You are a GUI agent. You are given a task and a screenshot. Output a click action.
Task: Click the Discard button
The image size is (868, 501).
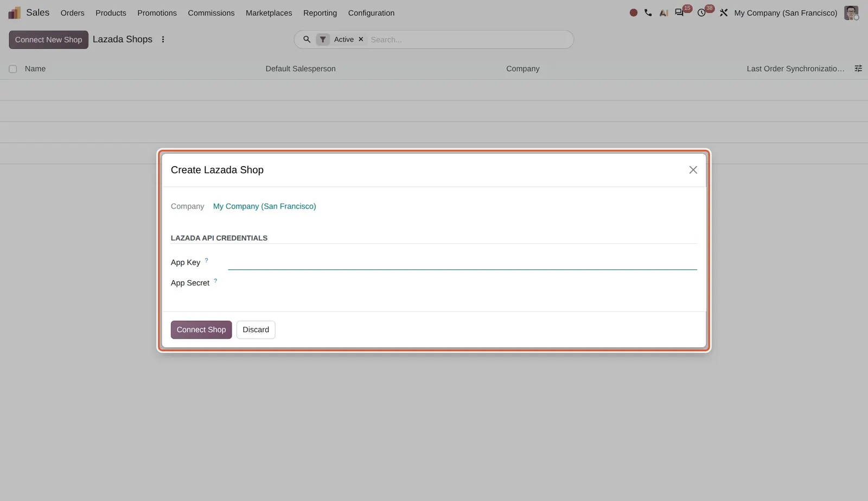(x=256, y=329)
